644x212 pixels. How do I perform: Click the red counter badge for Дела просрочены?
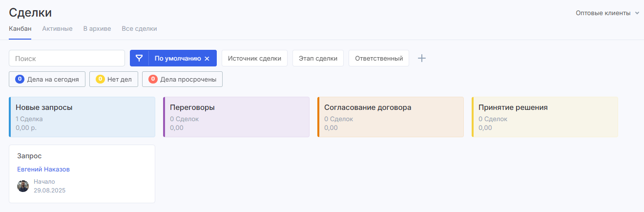[153, 79]
